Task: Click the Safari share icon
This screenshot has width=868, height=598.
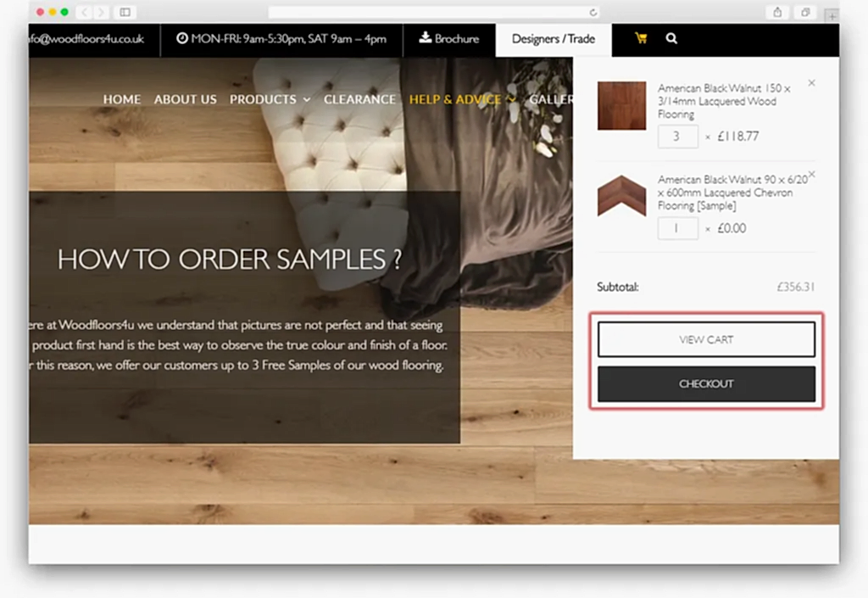Action: [x=776, y=12]
